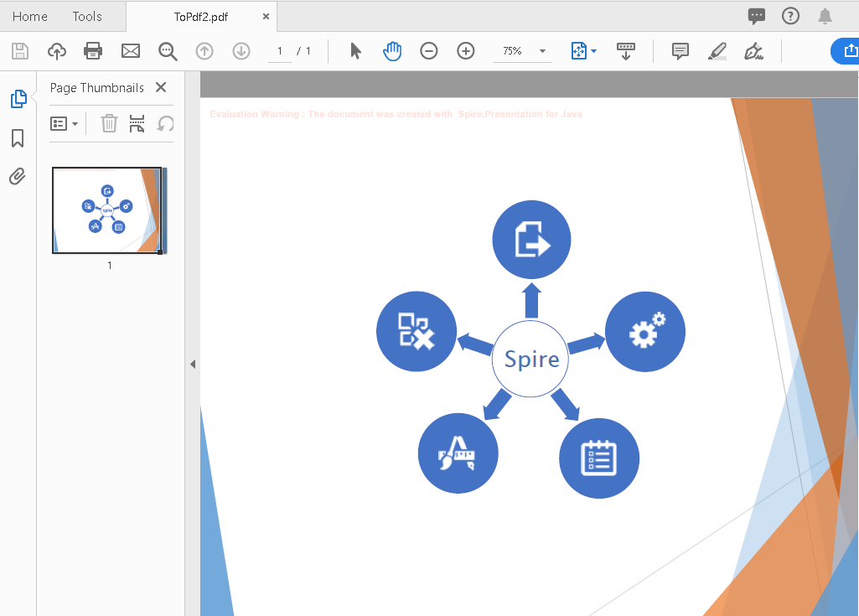Image resolution: width=859 pixels, height=616 pixels.
Task: Click the Fit page icon
Action: (578, 51)
